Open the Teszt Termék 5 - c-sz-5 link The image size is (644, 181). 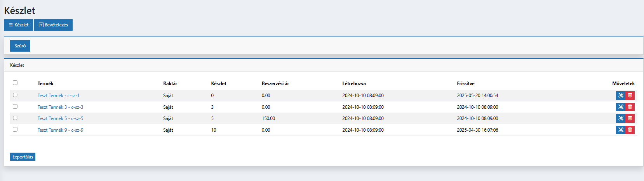pyautogui.click(x=60, y=118)
